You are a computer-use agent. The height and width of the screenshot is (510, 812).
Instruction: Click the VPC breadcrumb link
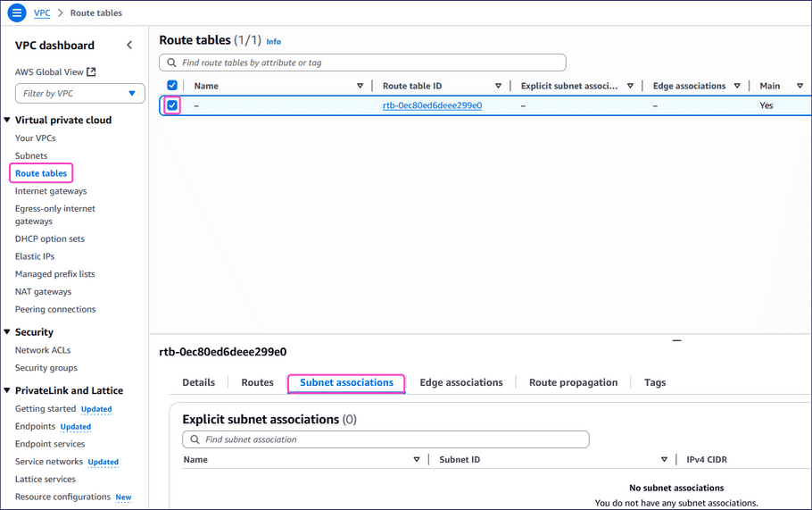pos(42,13)
